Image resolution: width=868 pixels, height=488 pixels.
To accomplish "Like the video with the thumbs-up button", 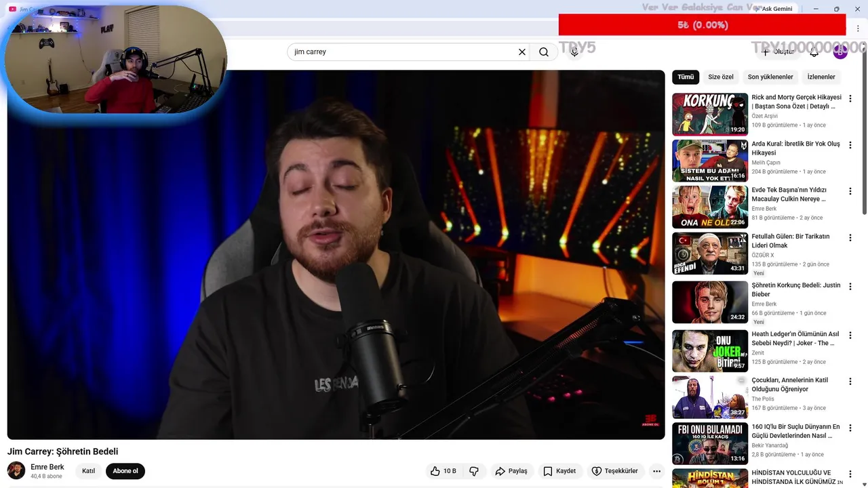I will pyautogui.click(x=443, y=471).
